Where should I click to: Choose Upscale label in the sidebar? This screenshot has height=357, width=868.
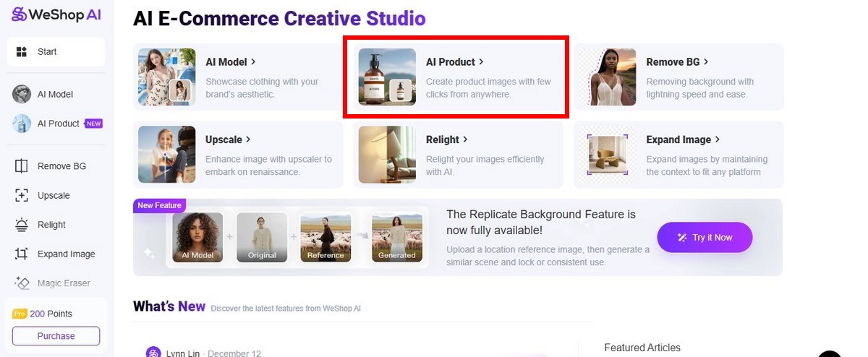click(54, 195)
